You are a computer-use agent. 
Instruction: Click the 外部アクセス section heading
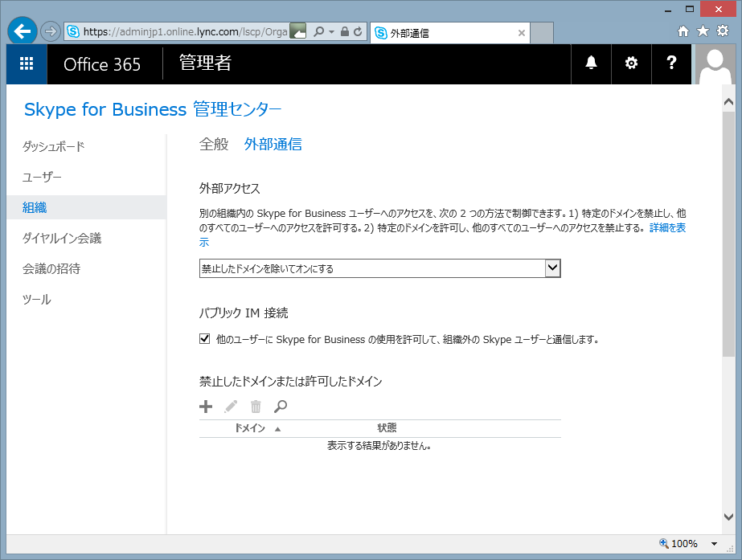tap(229, 188)
